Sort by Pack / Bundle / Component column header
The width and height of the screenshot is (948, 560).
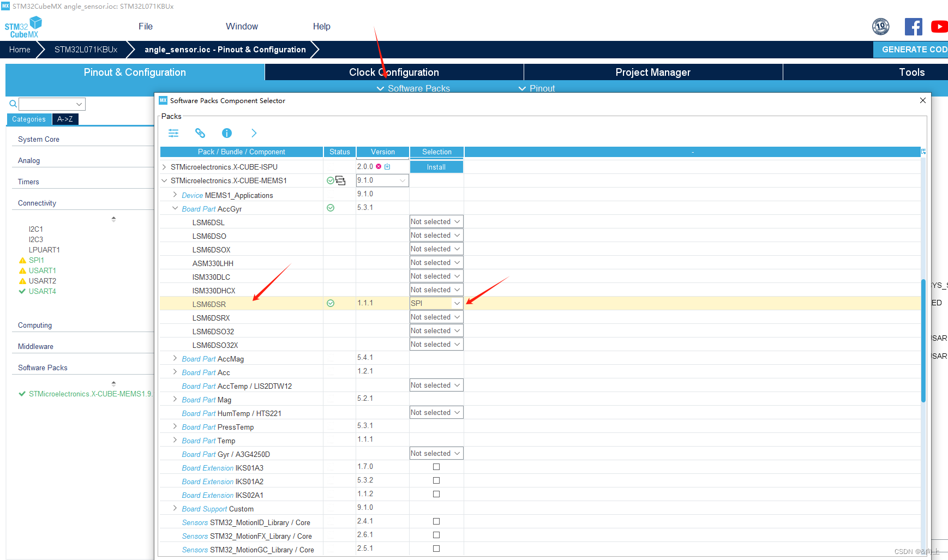click(241, 152)
